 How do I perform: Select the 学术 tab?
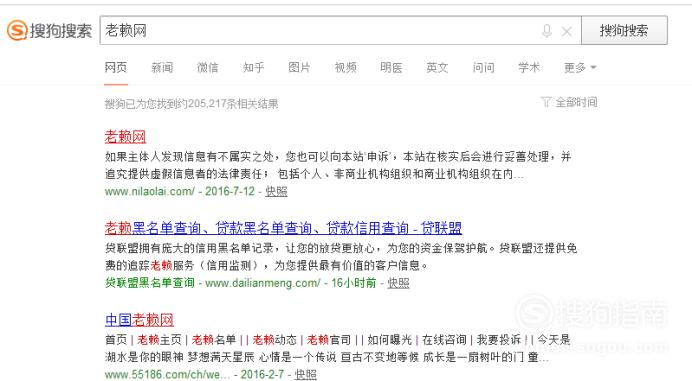pos(529,68)
